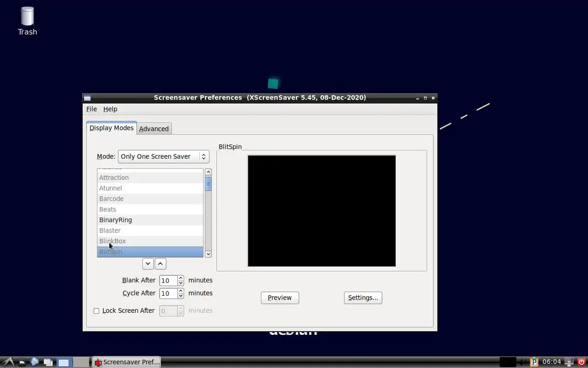The width and height of the screenshot is (588, 368).
Task: Open the clipboard manager tray icon
Action: click(534, 362)
